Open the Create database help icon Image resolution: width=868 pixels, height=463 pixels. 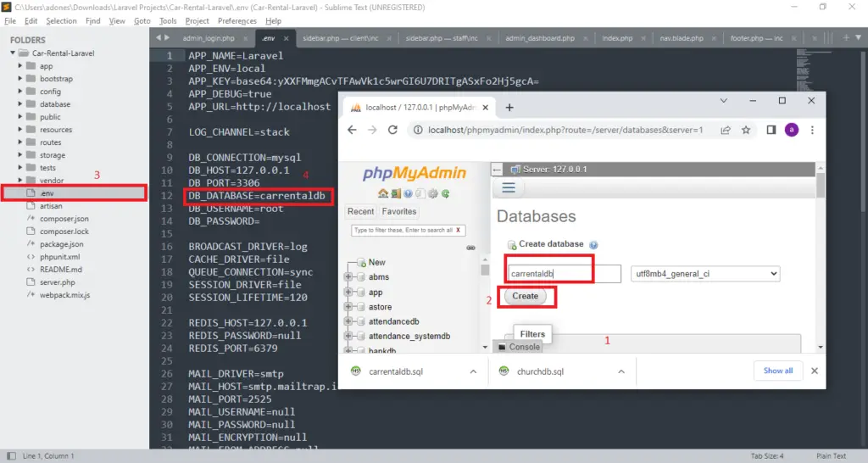[x=593, y=245]
